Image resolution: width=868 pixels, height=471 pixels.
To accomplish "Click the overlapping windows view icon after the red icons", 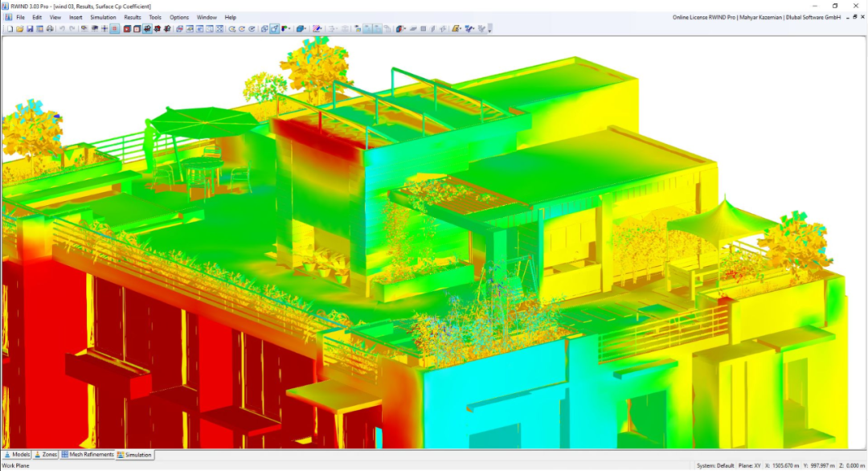I will (x=179, y=29).
